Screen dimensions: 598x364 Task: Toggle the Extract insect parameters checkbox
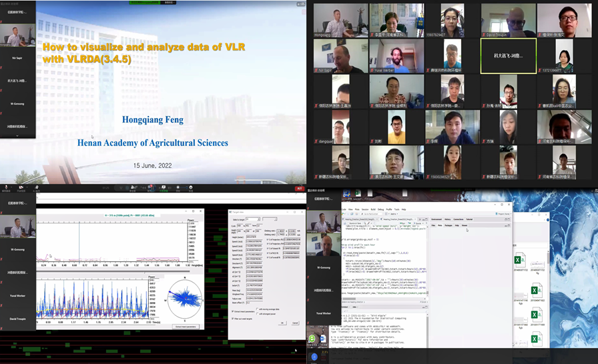click(232, 311)
